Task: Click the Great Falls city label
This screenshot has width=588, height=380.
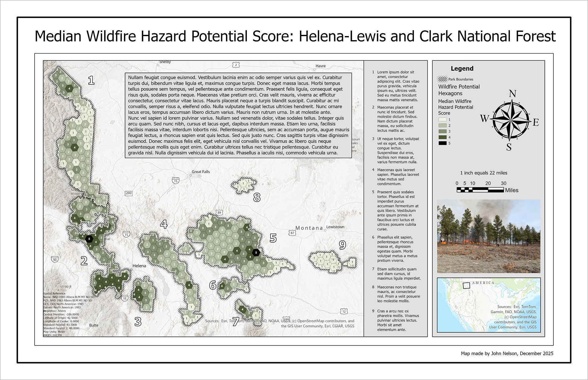Action: (201, 172)
